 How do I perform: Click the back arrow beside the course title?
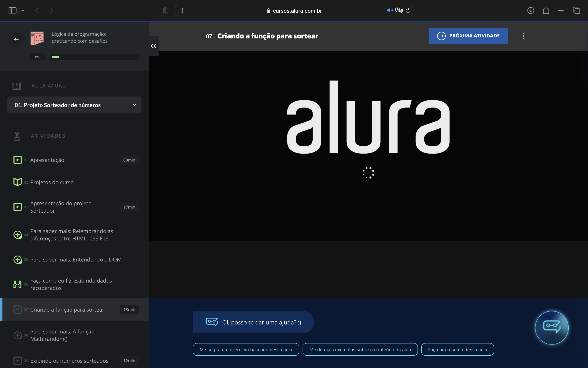click(x=16, y=40)
